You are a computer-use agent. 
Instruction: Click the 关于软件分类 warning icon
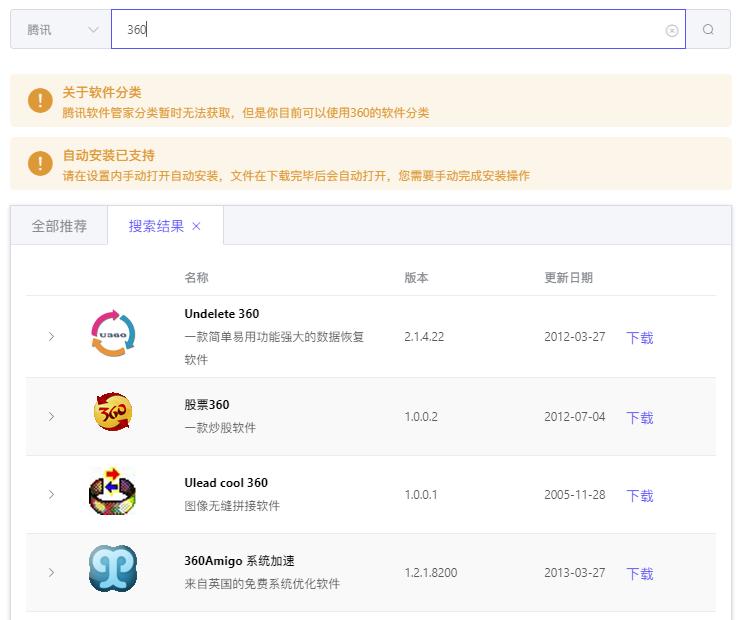[40, 100]
